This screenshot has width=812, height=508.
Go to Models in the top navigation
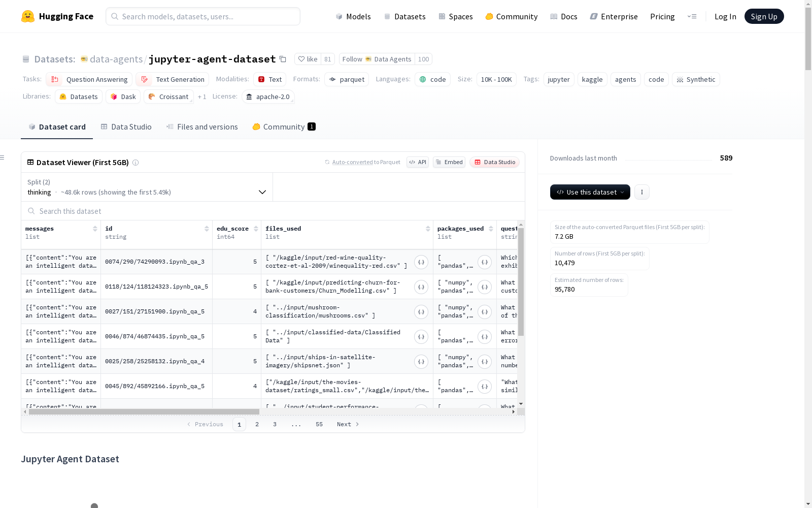click(353, 17)
